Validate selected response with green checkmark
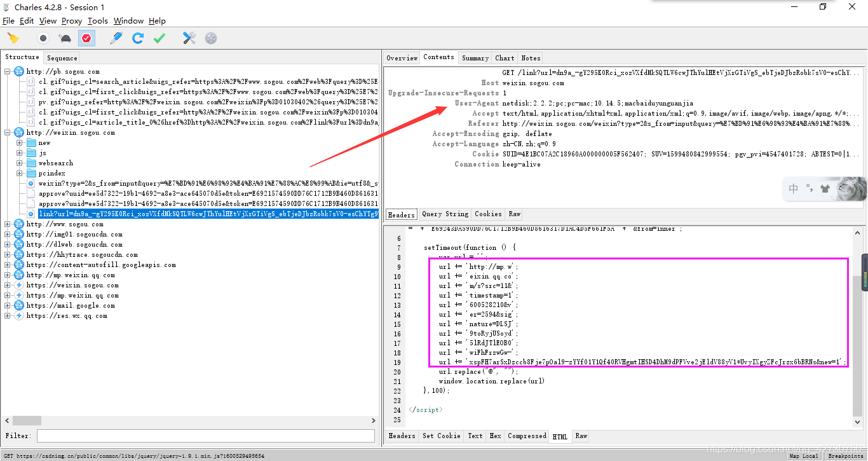This screenshot has width=868, height=461. pyautogui.click(x=159, y=38)
